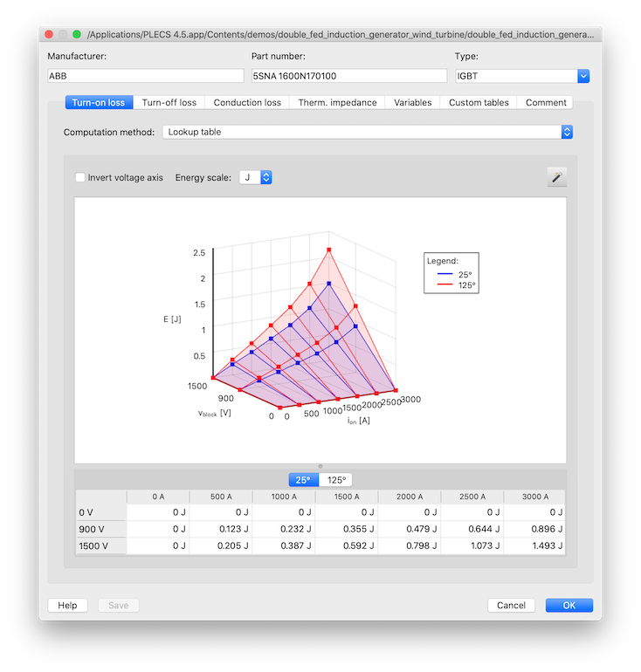The width and height of the screenshot is (641, 672).
Task: Click the Cancel button
Action: point(511,605)
